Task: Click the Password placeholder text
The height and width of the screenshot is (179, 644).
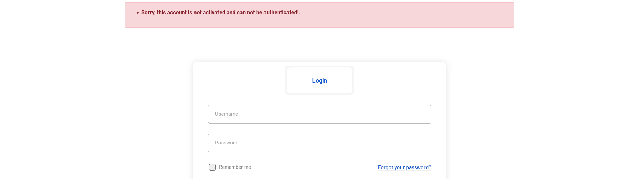Action: [x=226, y=143]
